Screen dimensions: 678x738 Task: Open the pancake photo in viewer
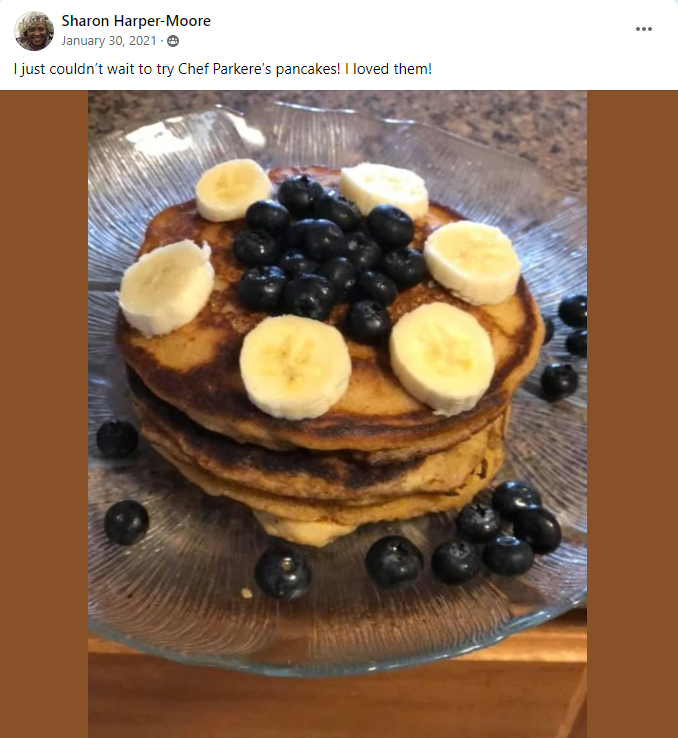(337, 414)
